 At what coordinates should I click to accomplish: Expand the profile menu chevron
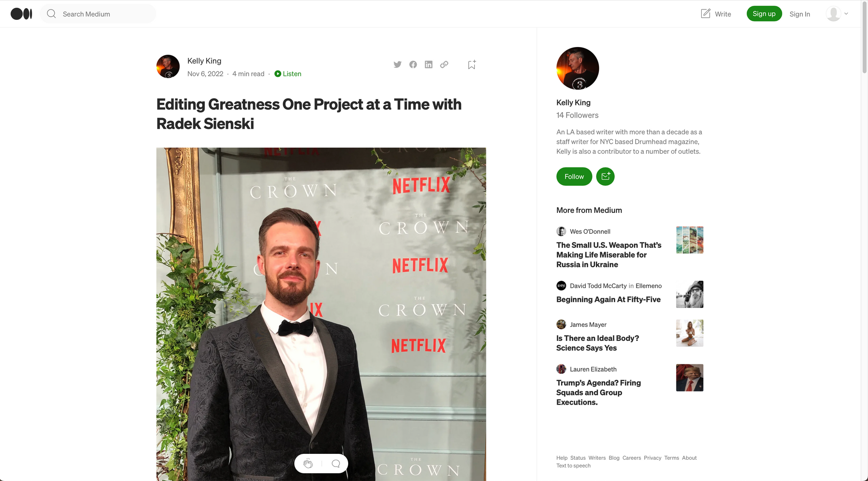point(846,14)
